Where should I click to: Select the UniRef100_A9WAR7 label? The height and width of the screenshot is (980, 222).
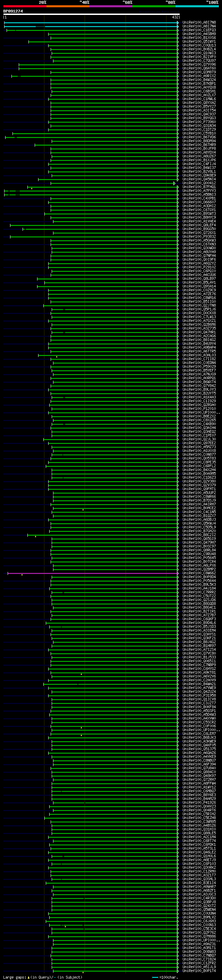199,887
